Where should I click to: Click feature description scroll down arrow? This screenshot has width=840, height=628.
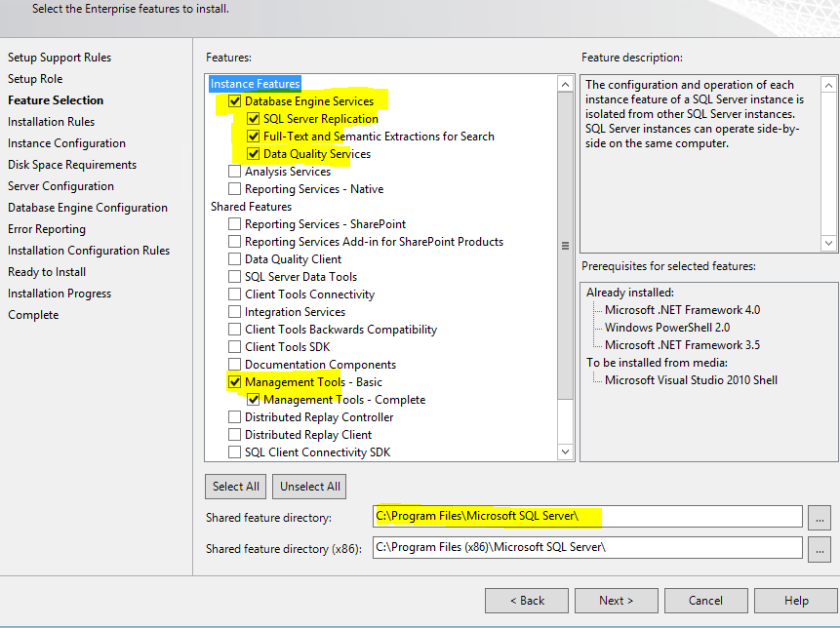tap(828, 243)
